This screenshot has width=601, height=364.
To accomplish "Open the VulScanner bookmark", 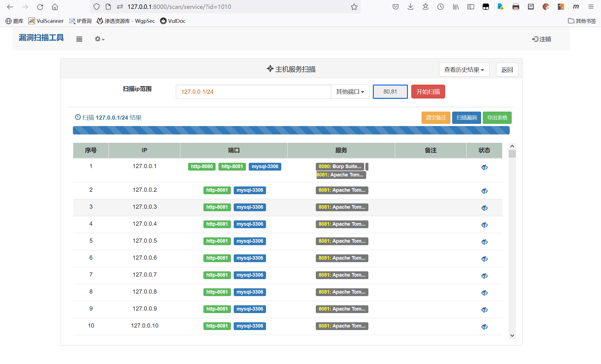I will 46,21.
